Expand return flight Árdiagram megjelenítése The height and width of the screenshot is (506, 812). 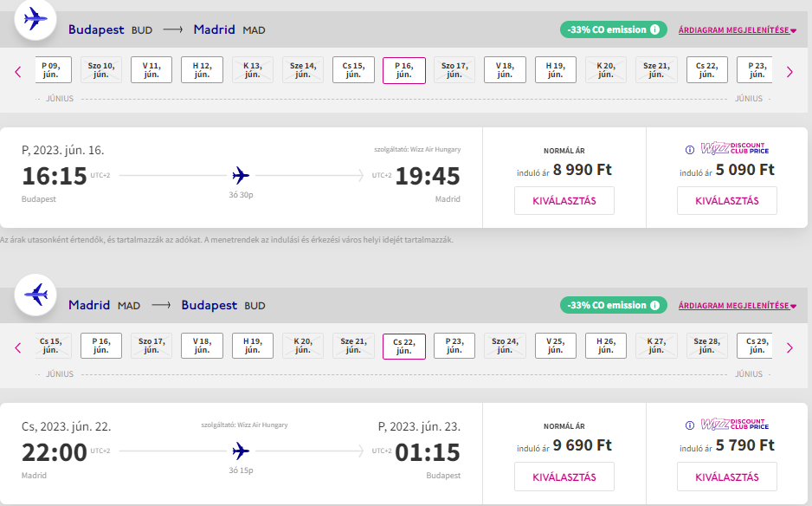tap(737, 306)
